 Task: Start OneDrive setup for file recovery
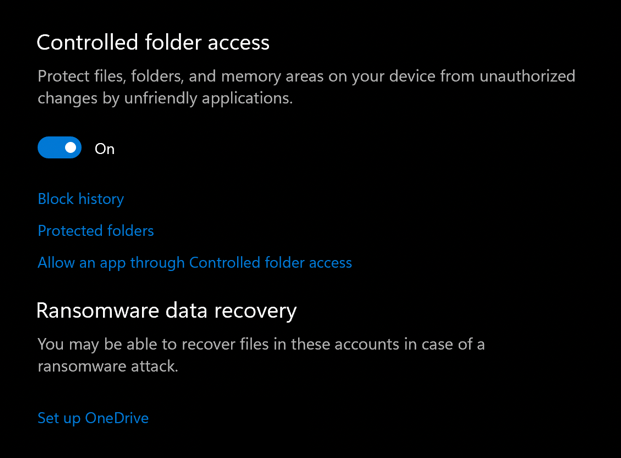click(x=93, y=418)
